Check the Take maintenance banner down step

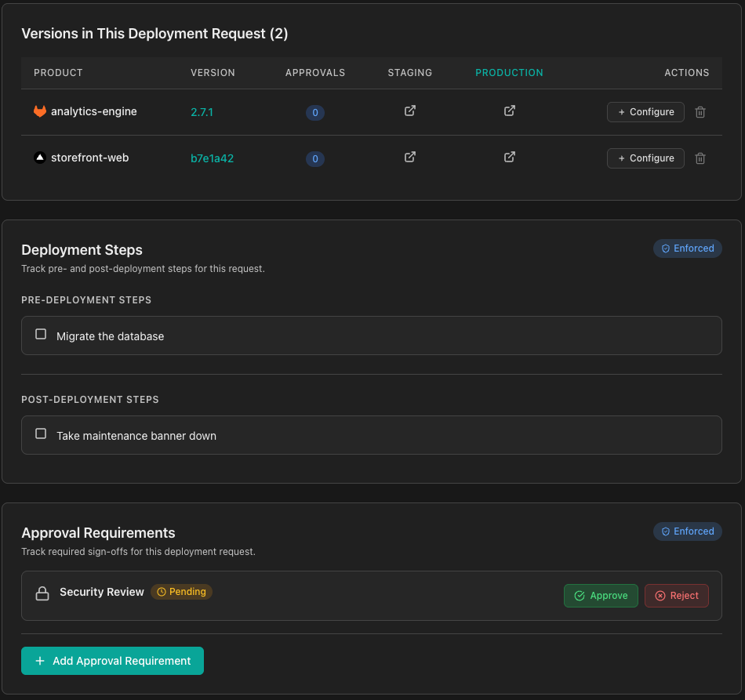(x=41, y=434)
